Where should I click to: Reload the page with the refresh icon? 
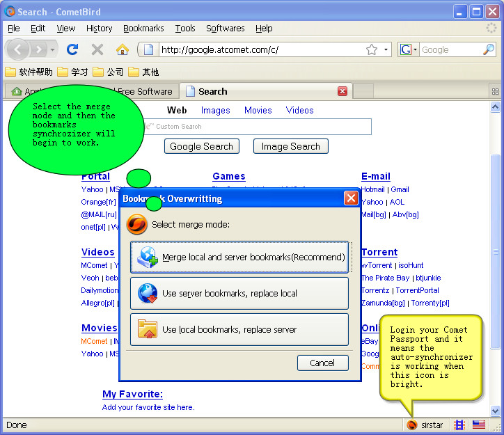pyautogui.click(x=72, y=49)
